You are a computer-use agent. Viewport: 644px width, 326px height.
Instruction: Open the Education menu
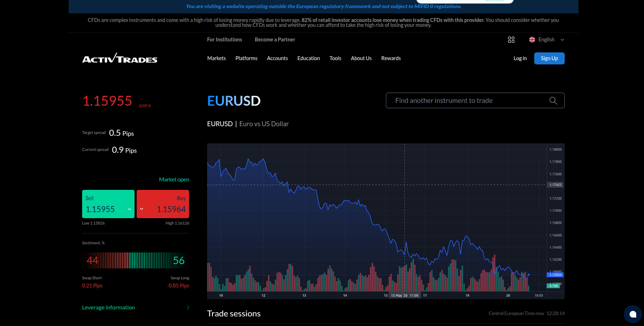coord(309,58)
